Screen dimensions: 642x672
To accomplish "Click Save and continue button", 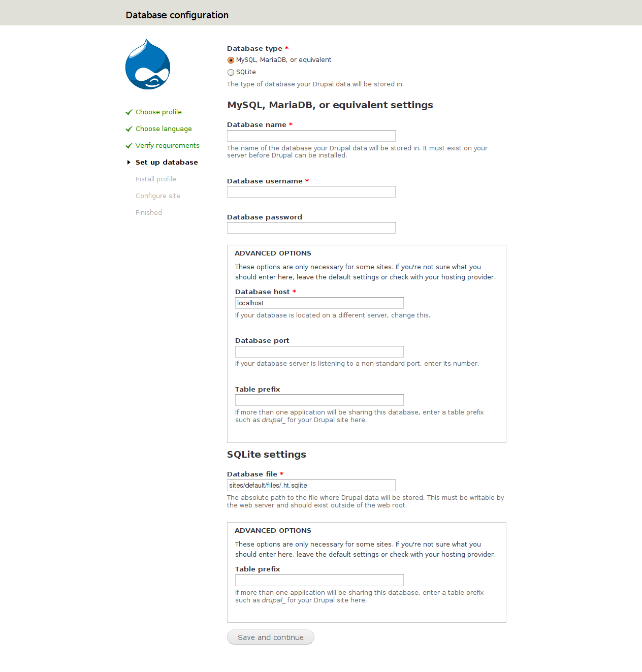I will (x=271, y=637).
